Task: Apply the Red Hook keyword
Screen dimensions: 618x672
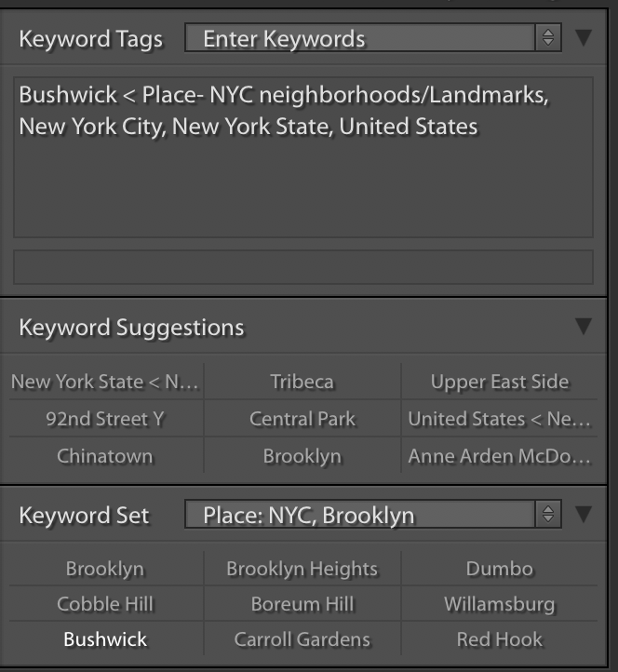Action: click(500, 639)
